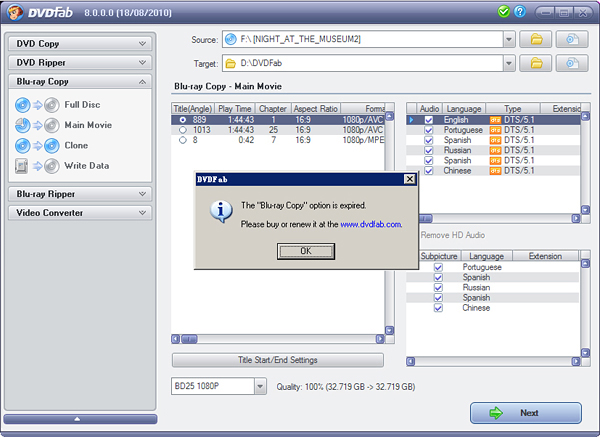600x437 pixels.
Task: Select title 1013 radio button
Action: pos(183,130)
